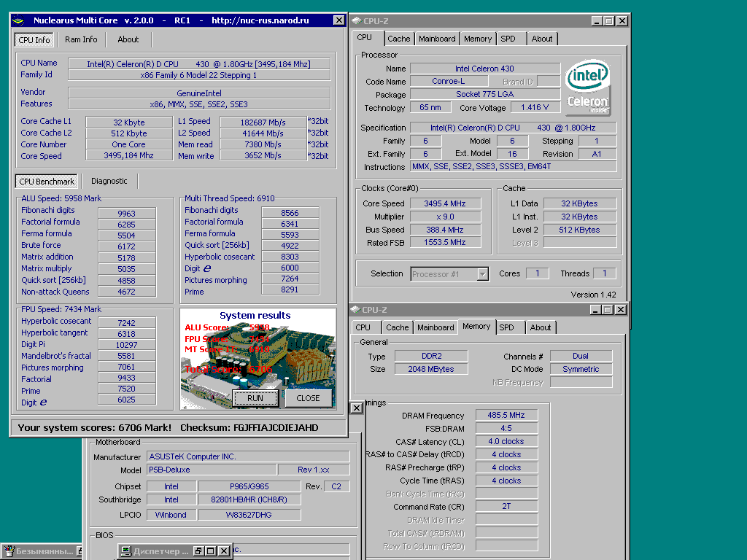
Task: Click the top CPU-Z window title icon
Action: pos(356,21)
